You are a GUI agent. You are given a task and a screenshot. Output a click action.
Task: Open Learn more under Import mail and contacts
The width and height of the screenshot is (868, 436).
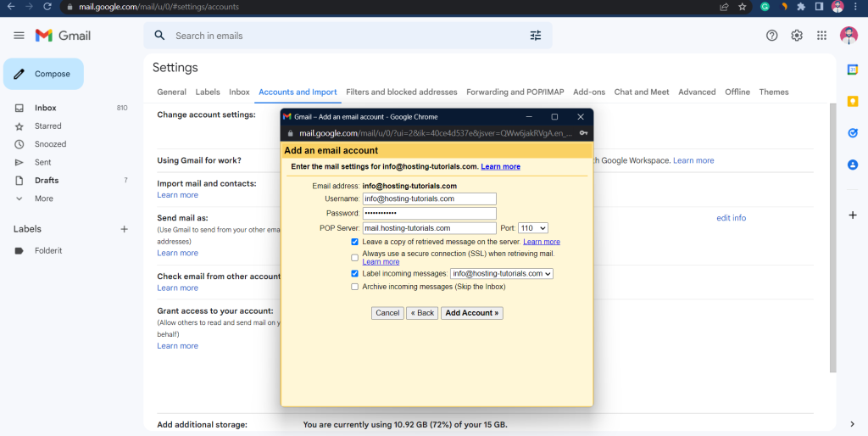coord(177,195)
